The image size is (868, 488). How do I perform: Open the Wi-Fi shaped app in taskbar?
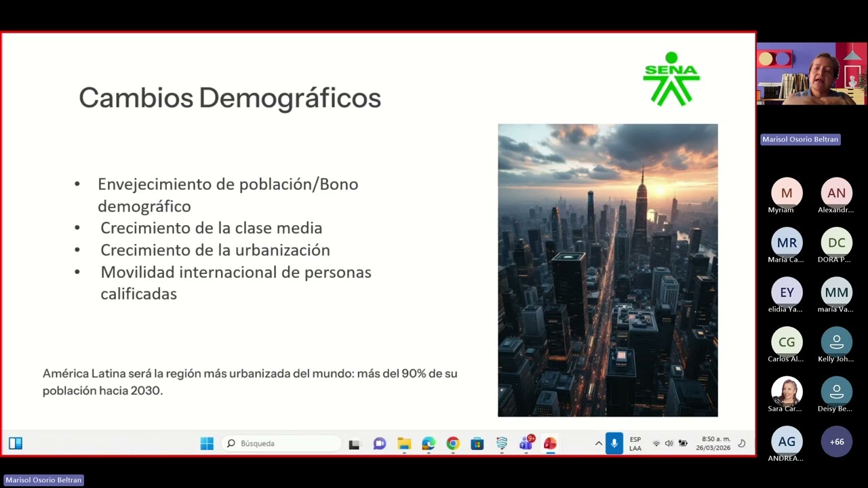click(502, 444)
